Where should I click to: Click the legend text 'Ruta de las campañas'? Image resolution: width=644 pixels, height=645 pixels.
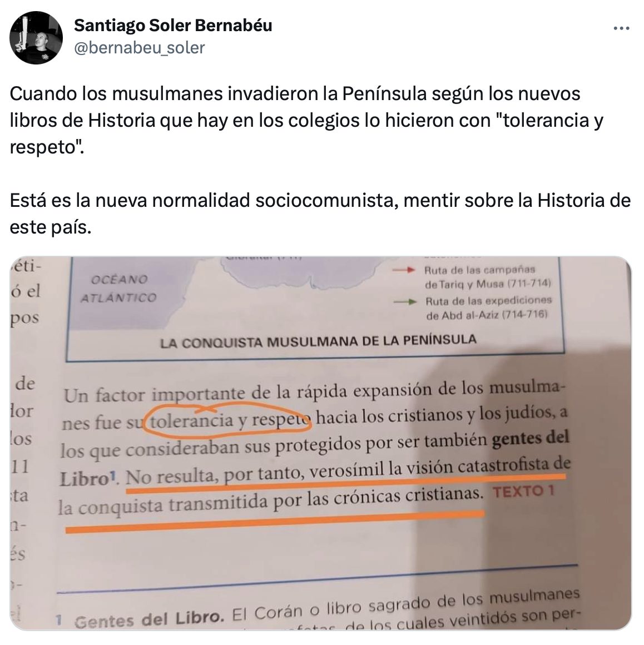[480, 270]
